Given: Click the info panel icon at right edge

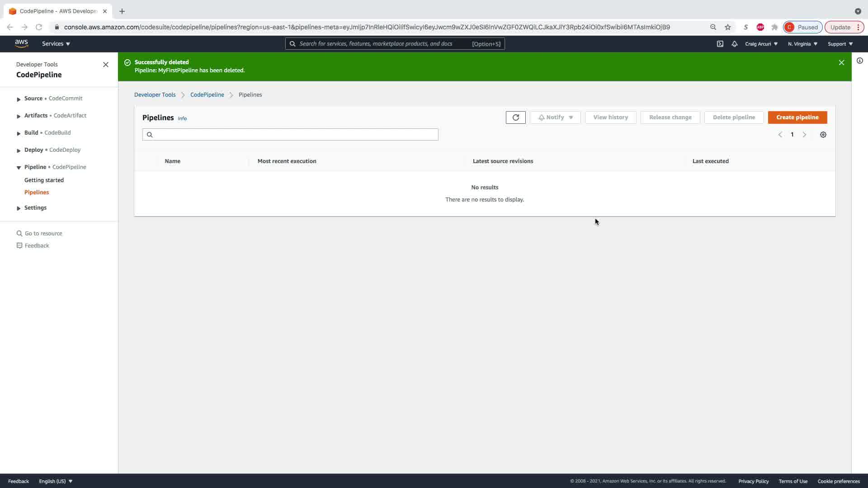Looking at the screenshot, I should (x=859, y=61).
